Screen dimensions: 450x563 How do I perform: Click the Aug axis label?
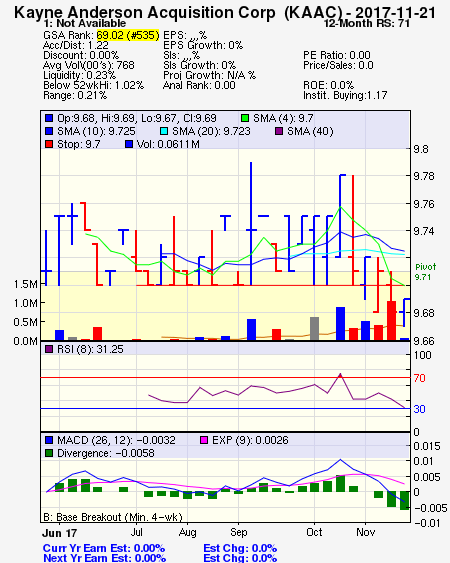pos(187,532)
